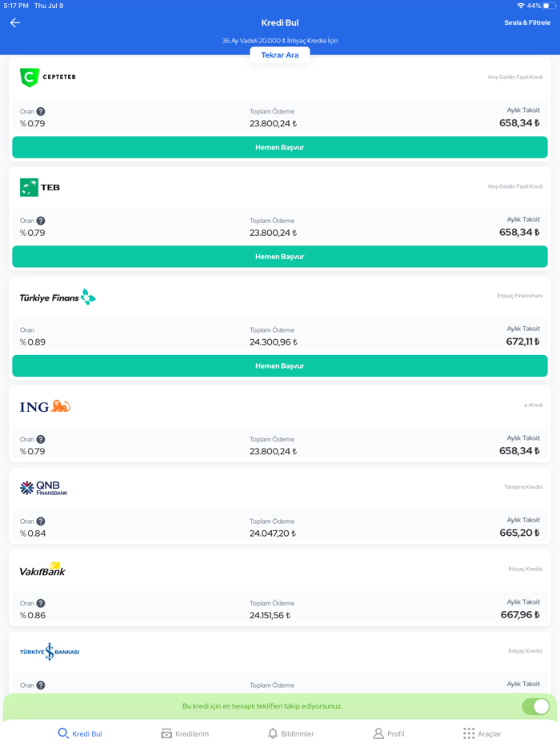This screenshot has height=747, width=560.
Task: Tap the CEPTETEB bank logo
Action: (48, 78)
